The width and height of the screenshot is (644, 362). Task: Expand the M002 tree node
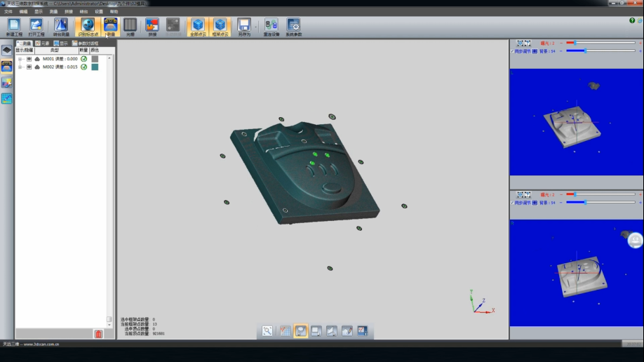click(20, 67)
